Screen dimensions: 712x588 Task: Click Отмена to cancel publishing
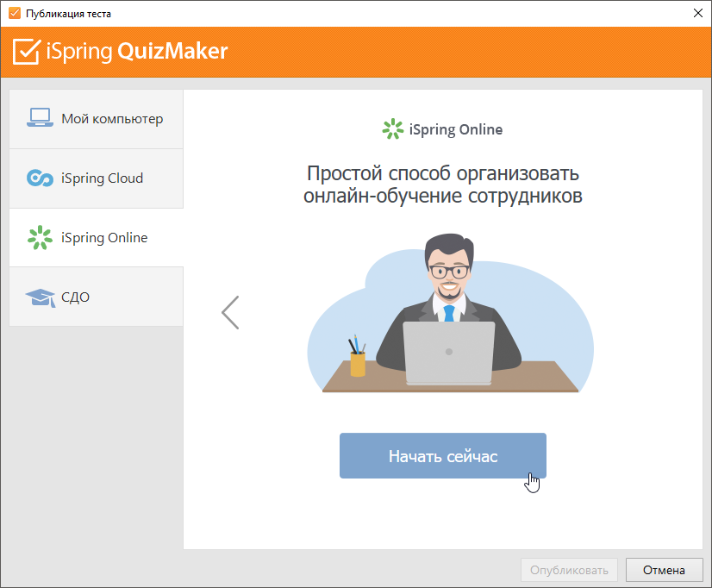(x=664, y=570)
